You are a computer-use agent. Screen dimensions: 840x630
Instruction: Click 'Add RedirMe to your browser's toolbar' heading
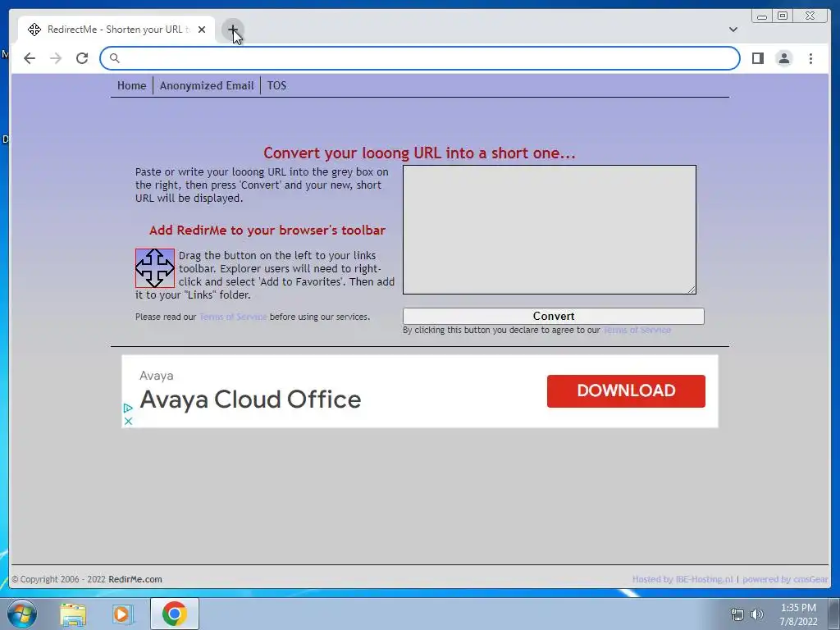(x=267, y=231)
